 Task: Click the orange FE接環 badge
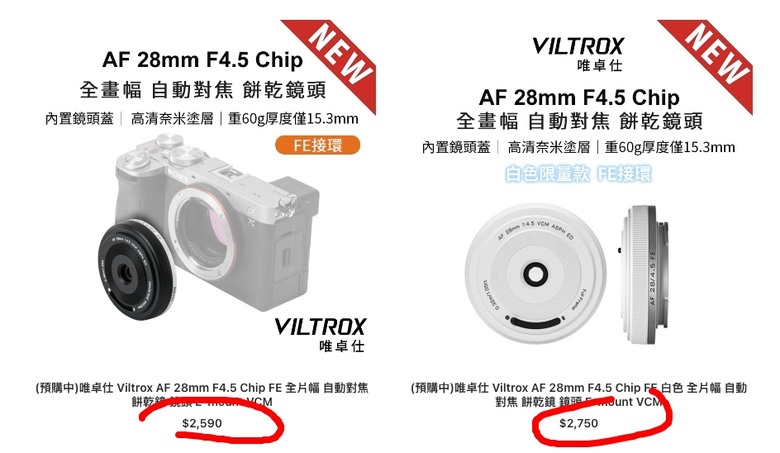[317, 146]
